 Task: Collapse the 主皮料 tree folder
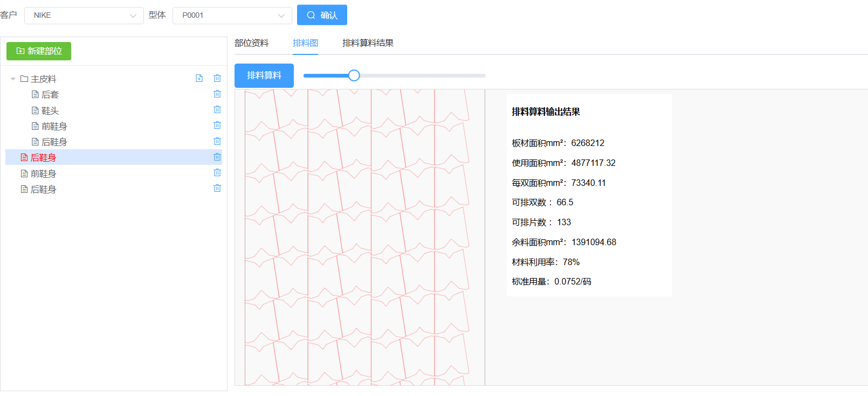[13, 79]
